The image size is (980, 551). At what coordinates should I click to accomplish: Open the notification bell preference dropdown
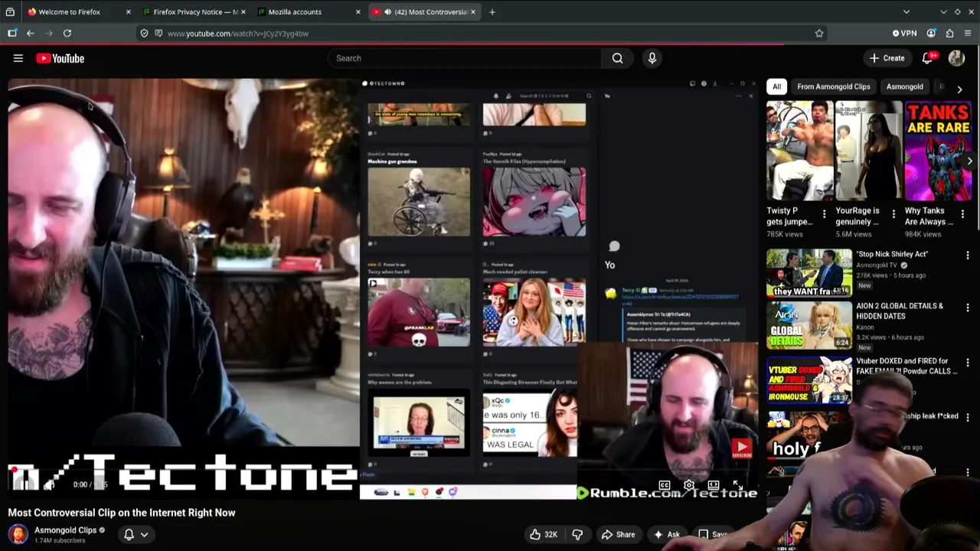136,534
